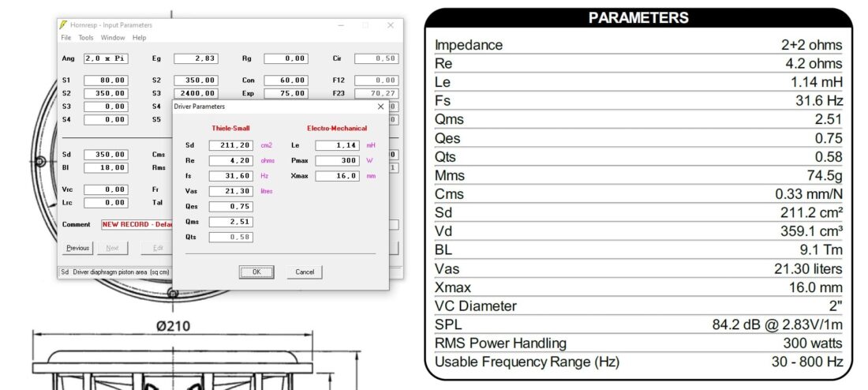Click the Bl field showing 18,00
Viewport: 868px width, 390px height.
click(106, 167)
